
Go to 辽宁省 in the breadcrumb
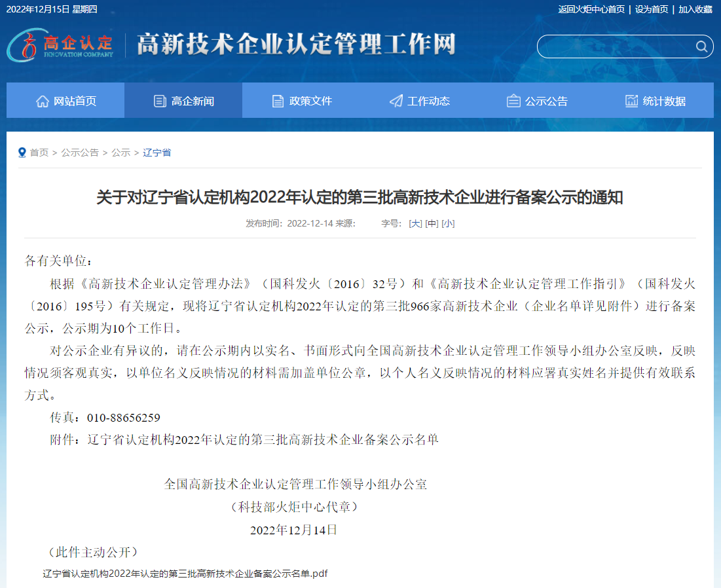(x=157, y=153)
